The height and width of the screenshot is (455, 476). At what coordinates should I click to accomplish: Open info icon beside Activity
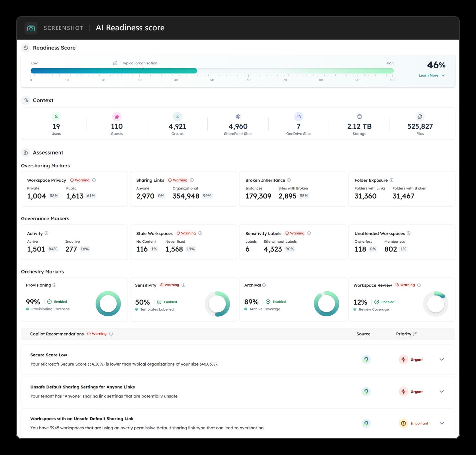tap(46, 233)
